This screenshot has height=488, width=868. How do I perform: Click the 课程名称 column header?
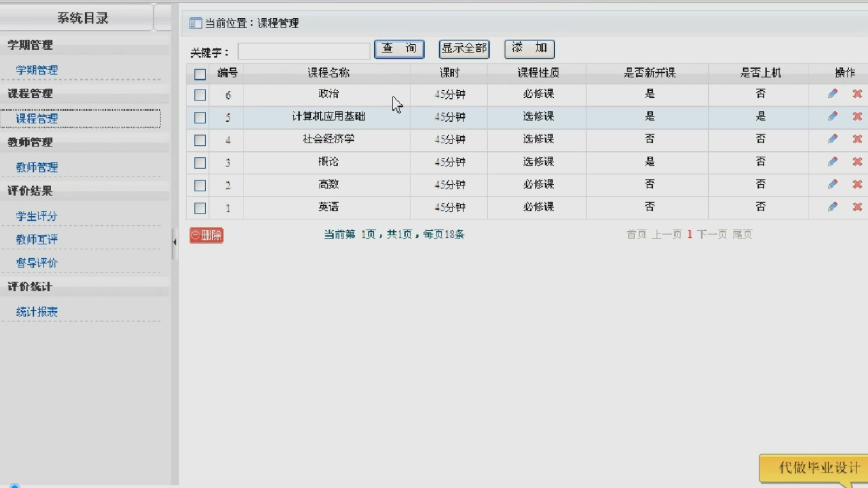pos(329,73)
